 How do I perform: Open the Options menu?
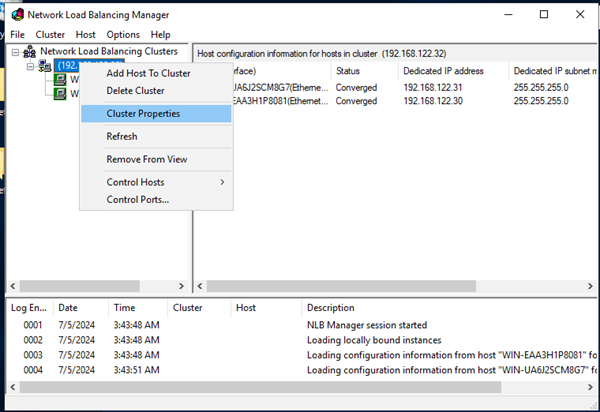pyautogui.click(x=123, y=35)
